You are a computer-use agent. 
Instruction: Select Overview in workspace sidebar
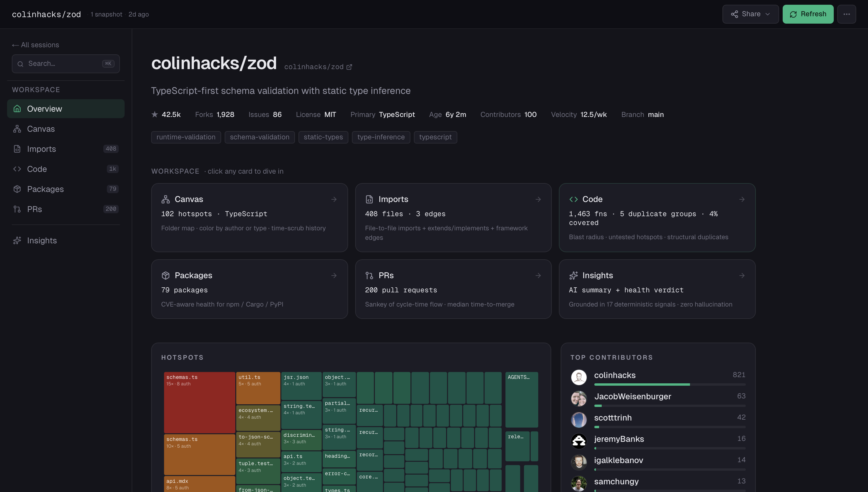tap(66, 109)
